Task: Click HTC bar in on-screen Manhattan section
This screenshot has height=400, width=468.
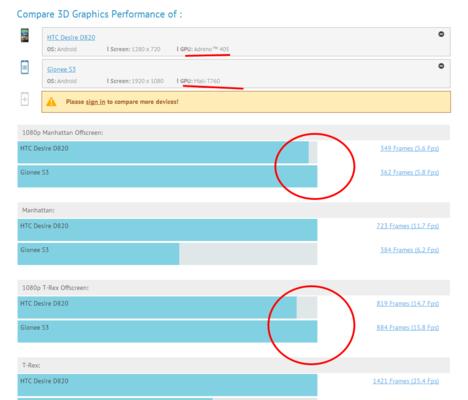Action: click(x=167, y=230)
